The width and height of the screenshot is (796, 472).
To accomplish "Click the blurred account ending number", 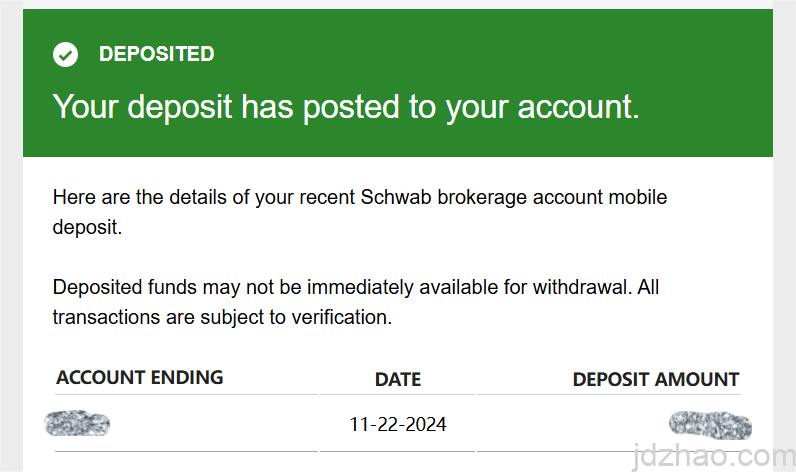I will tap(78, 424).
